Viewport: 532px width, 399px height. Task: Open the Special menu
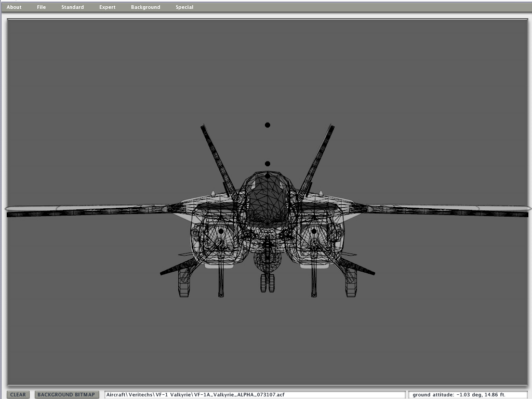coord(184,7)
